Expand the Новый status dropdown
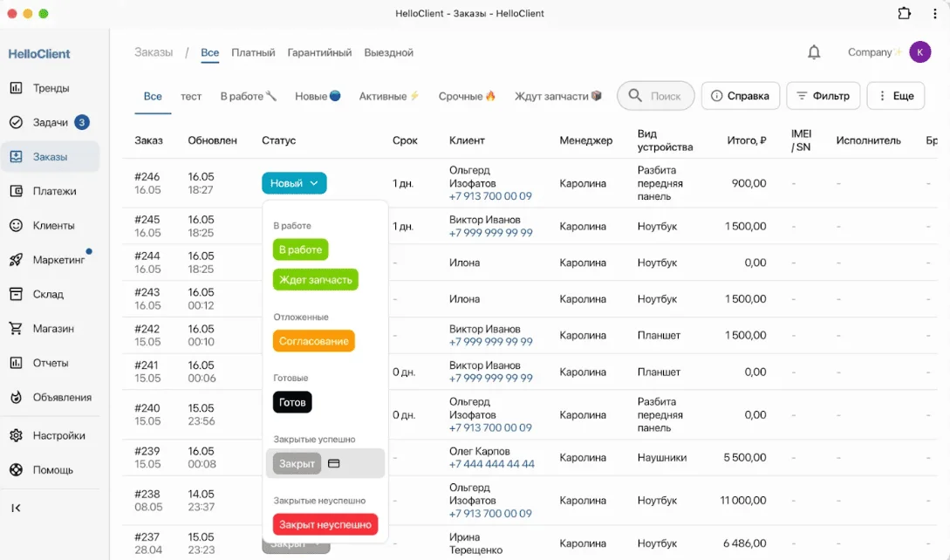950x560 pixels. [x=294, y=183]
